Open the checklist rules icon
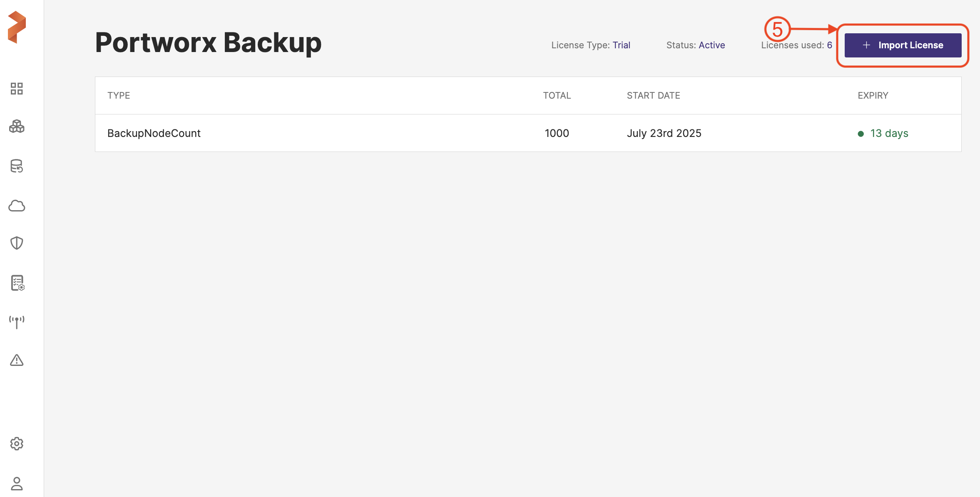Screen dimensions: 980x497 coord(17,283)
